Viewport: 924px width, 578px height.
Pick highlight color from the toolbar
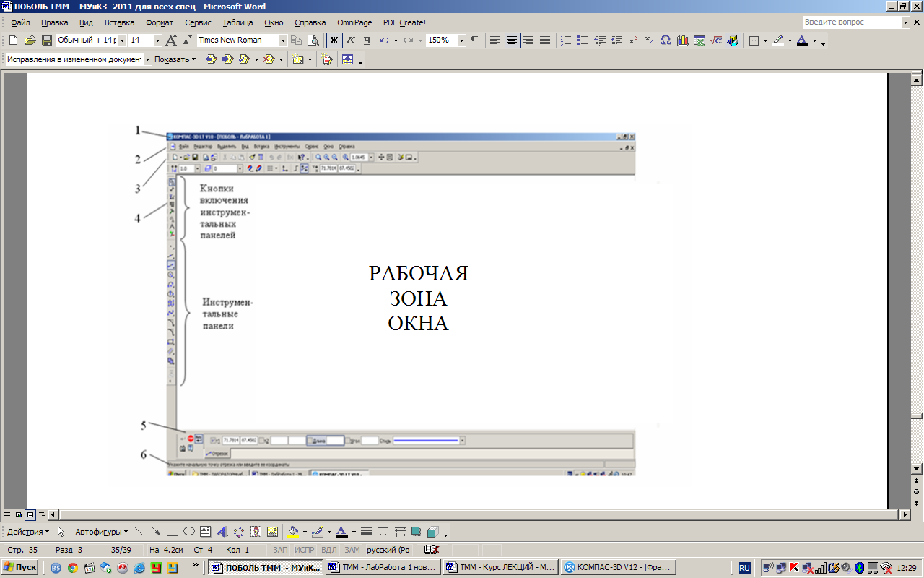pos(777,40)
